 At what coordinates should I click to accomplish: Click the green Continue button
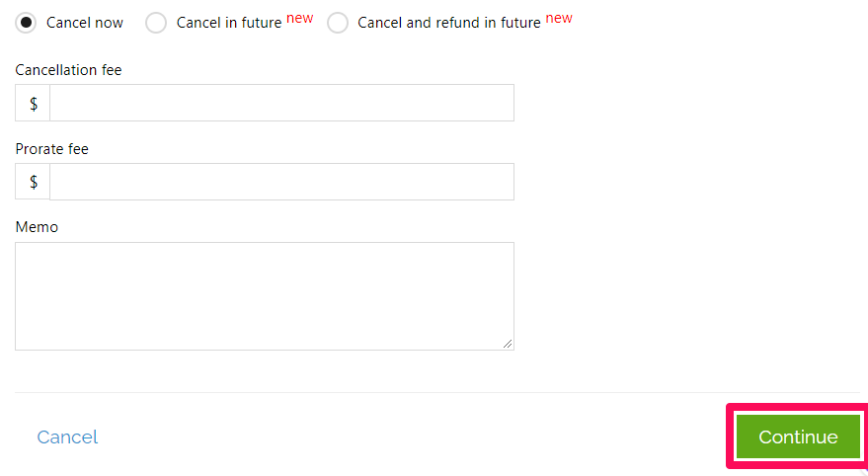coord(798,436)
